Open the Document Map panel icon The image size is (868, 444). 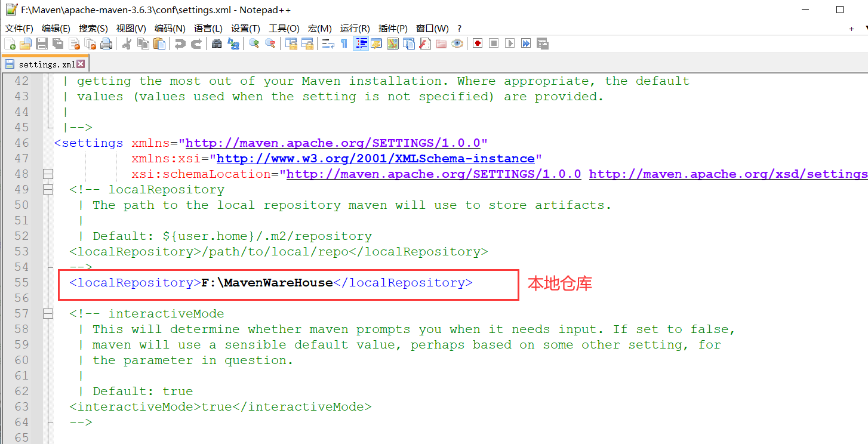(393, 44)
